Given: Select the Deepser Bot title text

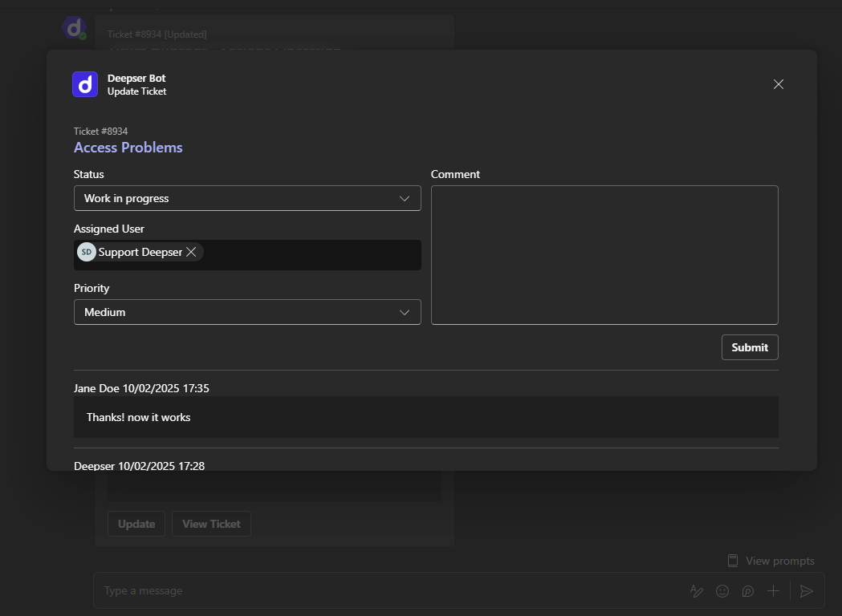Looking at the screenshot, I should [x=136, y=79].
